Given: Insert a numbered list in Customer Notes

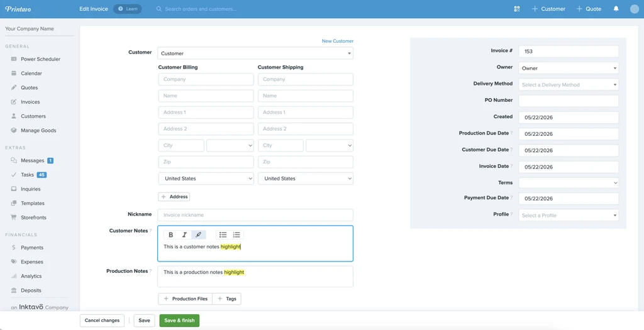Looking at the screenshot, I should coord(236,235).
